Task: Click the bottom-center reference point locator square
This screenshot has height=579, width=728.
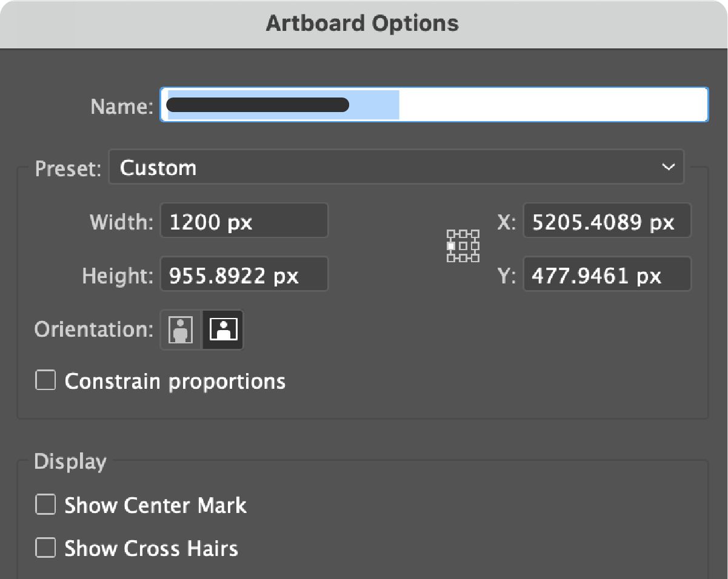Action: click(x=463, y=259)
